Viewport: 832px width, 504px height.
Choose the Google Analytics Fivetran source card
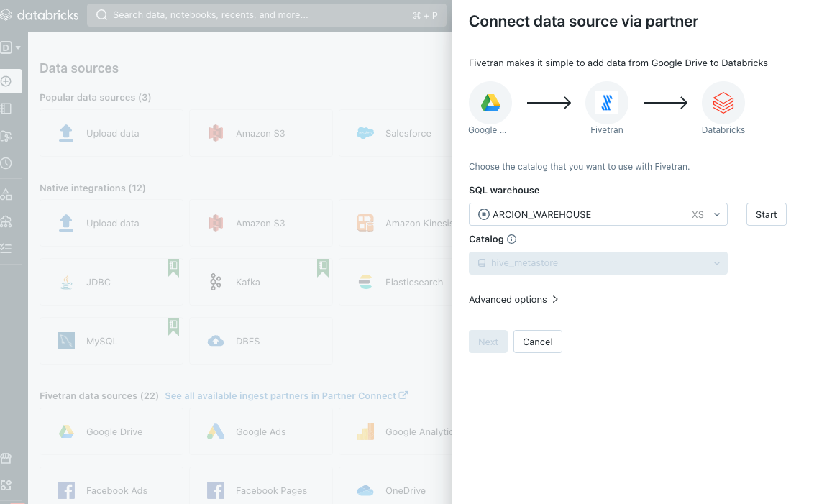pos(396,432)
